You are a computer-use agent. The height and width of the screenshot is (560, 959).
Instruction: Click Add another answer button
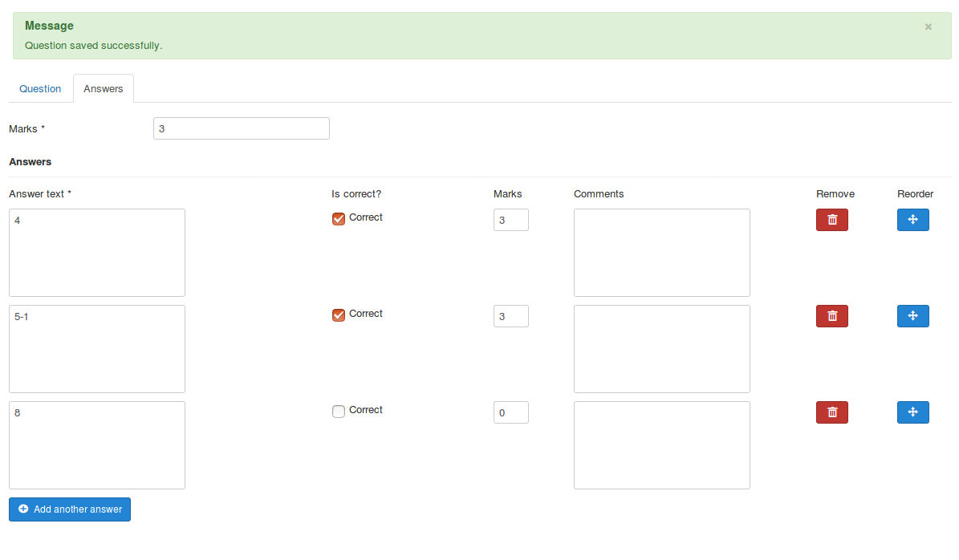(70, 509)
